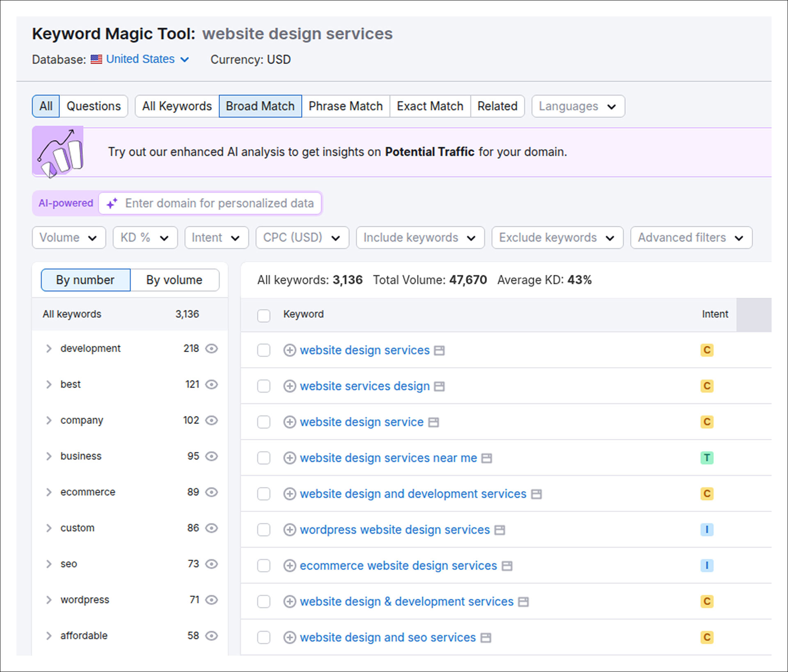This screenshot has height=672, width=788.
Task: Check the box for 'website services design'
Action: click(x=263, y=386)
